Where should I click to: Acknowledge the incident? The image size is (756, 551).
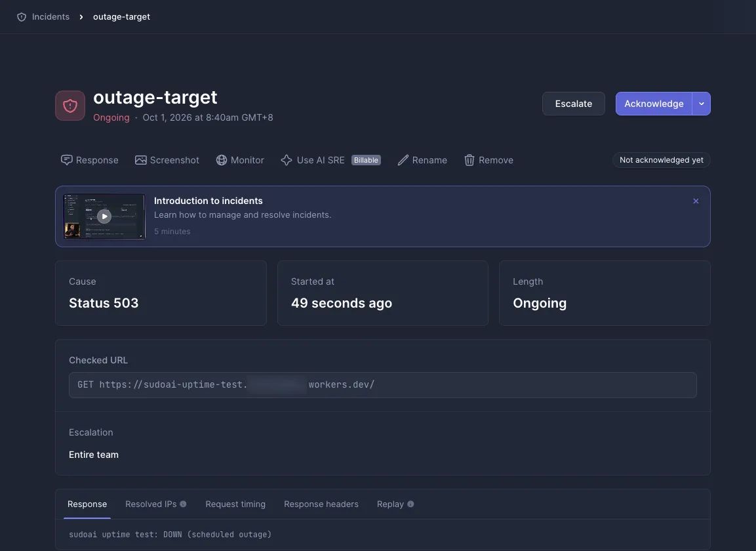654,104
